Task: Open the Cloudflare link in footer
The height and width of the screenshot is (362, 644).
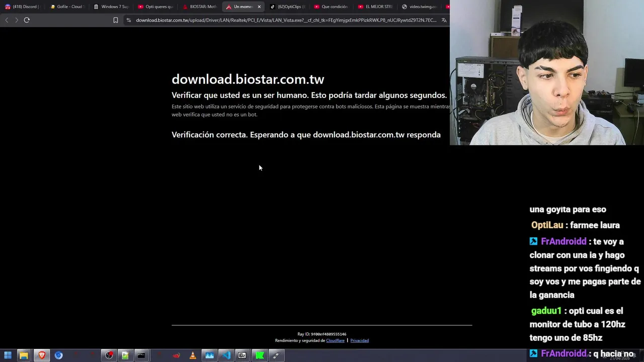Action: click(335, 340)
